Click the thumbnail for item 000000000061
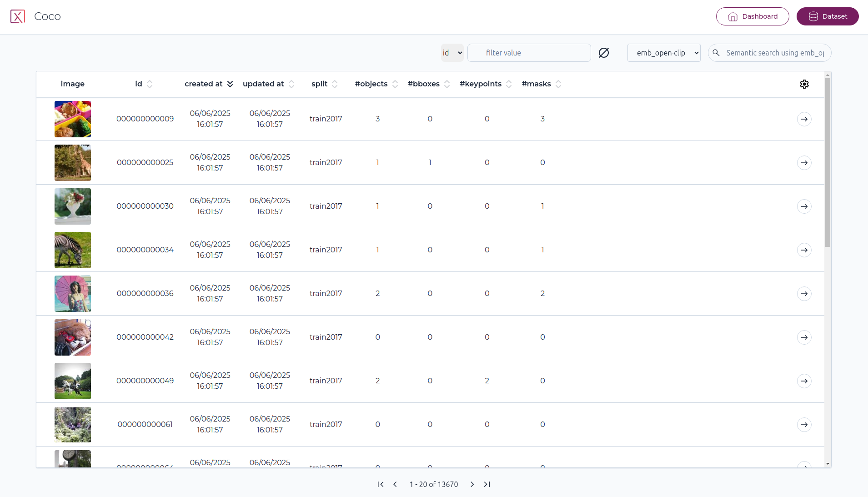Viewport: 868px width, 497px height. coord(73,425)
